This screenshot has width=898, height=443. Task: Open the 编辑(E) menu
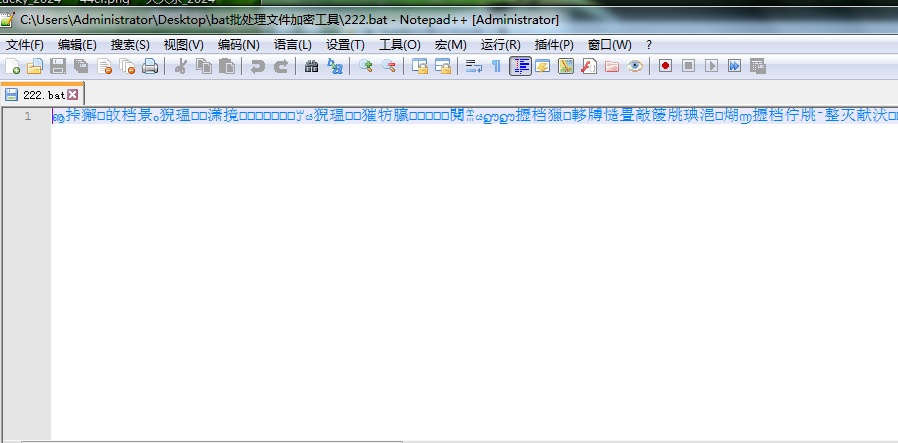(x=77, y=45)
